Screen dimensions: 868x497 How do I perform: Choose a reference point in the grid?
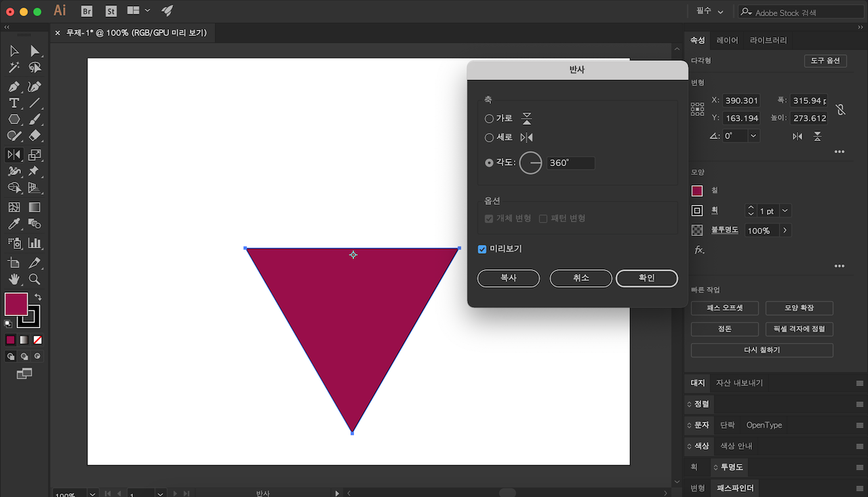coord(698,109)
